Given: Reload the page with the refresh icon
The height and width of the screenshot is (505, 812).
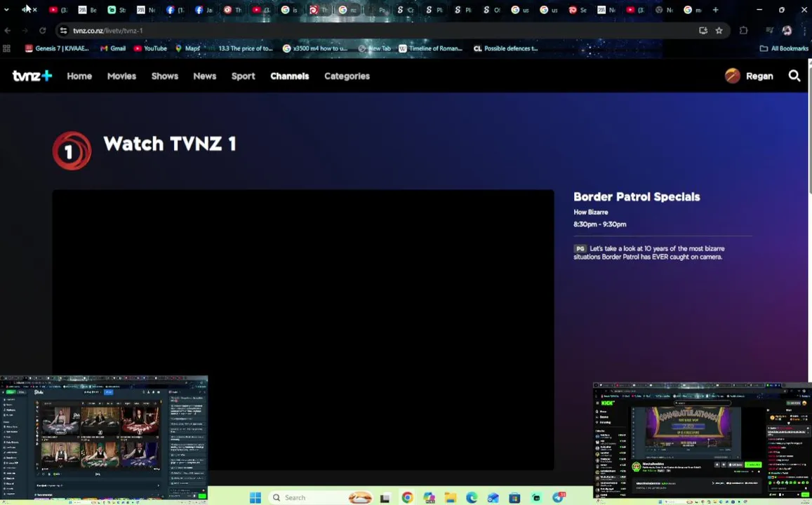Looking at the screenshot, I should [43, 31].
